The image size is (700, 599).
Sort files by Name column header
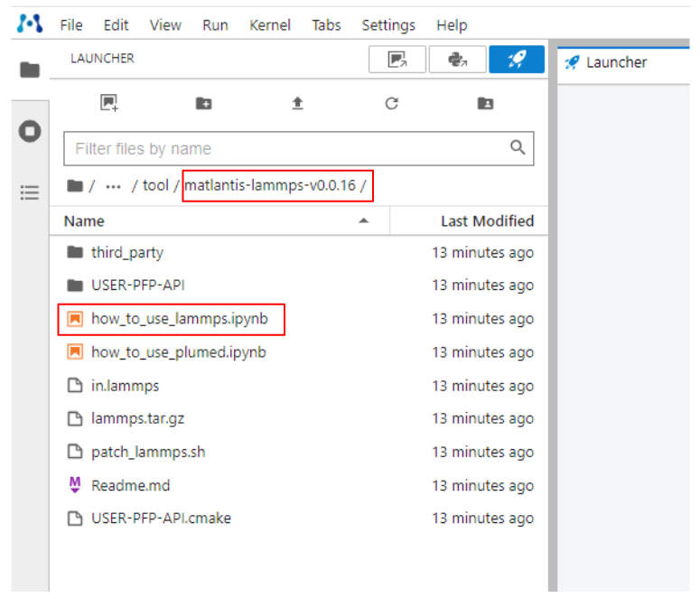point(84,220)
